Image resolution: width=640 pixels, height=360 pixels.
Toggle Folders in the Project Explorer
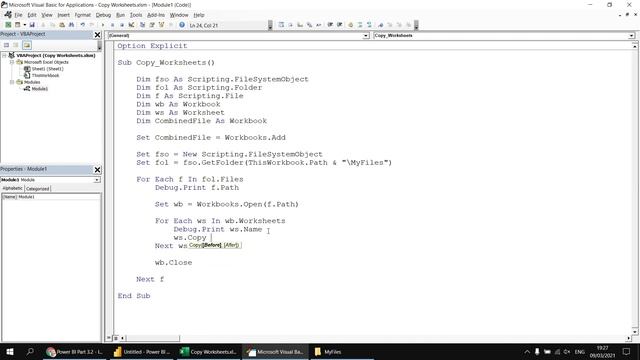(27, 45)
